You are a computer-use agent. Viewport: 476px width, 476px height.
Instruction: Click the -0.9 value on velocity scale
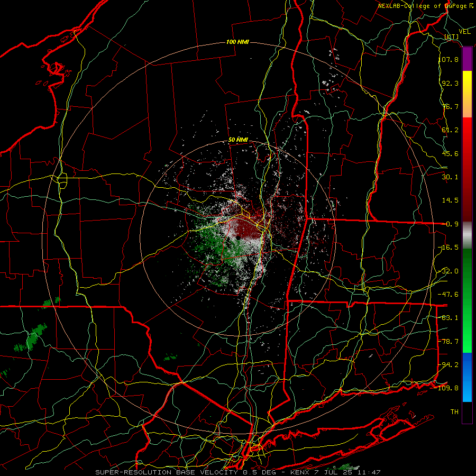point(451,224)
